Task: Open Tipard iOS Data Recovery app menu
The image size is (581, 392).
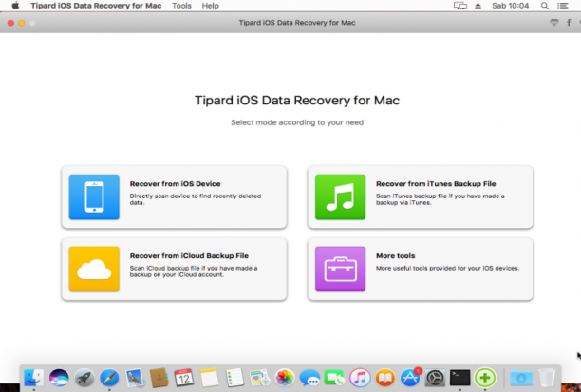Action: click(x=96, y=6)
